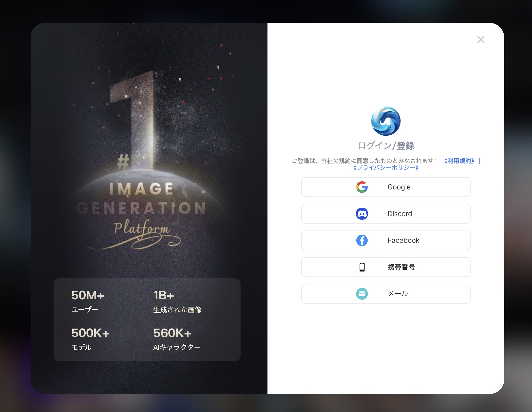This screenshot has height=412, width=532.
Task: Click the 500K+ モデル statistic
Action: click(x=90, y=339)
